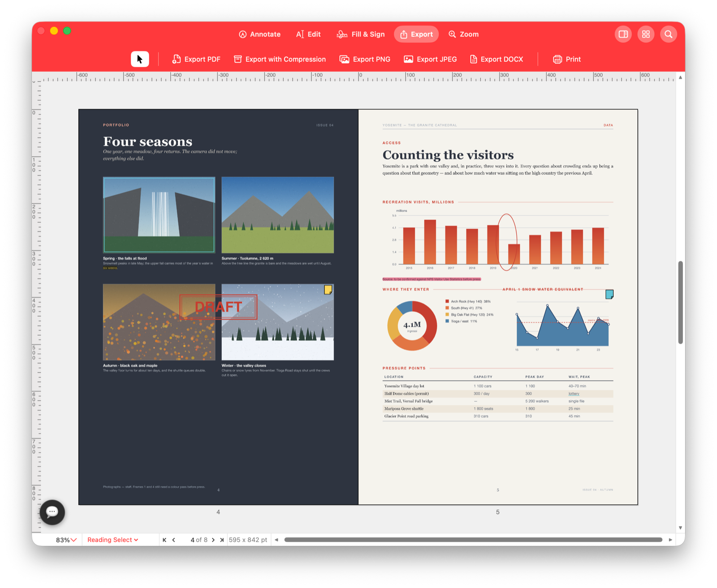The image size is (717, 588).
Task: Show the page thumbnails grid view
Action: [x=646, y=34]
